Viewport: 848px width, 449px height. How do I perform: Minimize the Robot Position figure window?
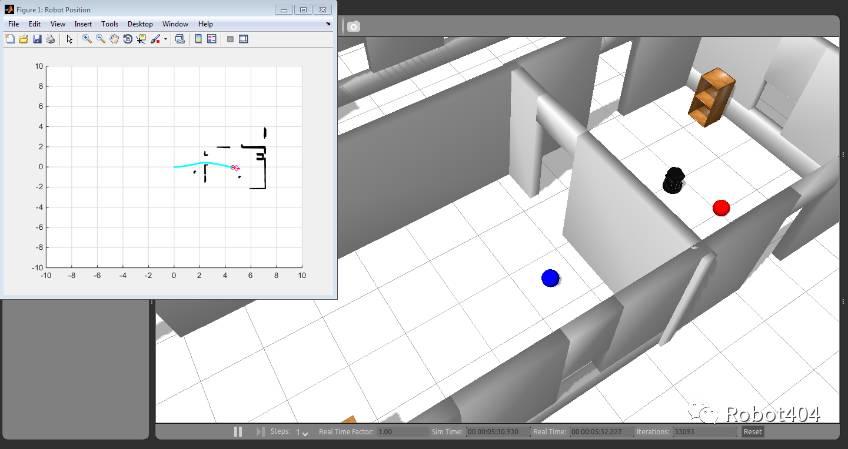pyautogui.click(x=284, y=9)
